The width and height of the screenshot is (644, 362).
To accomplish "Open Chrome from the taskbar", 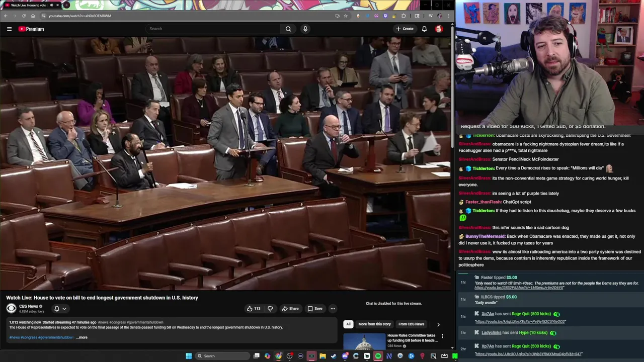I will 278,356.
